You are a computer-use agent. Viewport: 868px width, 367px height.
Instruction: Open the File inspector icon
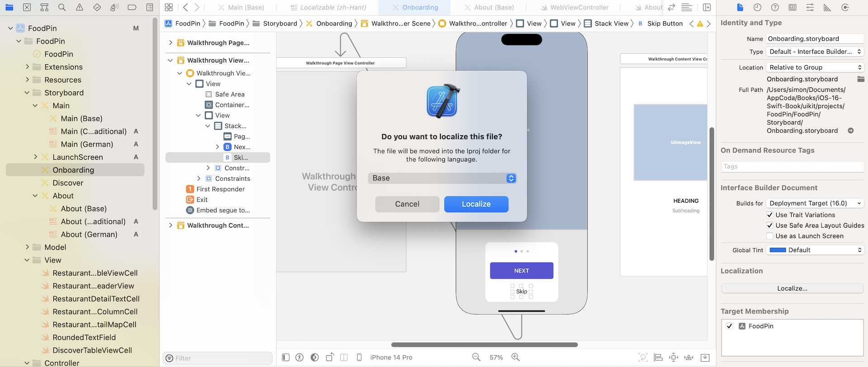click(740, 7)
